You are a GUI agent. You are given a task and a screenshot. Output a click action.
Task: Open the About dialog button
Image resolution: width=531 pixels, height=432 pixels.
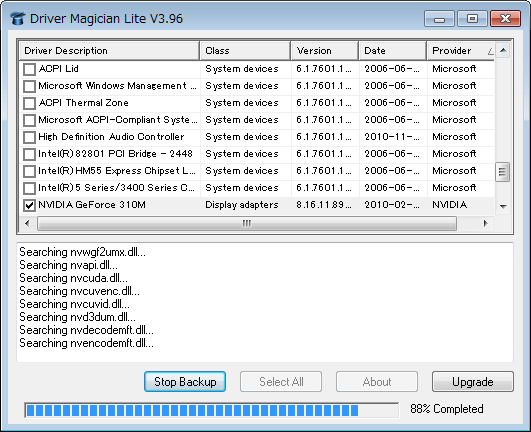(x=377, y=382)
